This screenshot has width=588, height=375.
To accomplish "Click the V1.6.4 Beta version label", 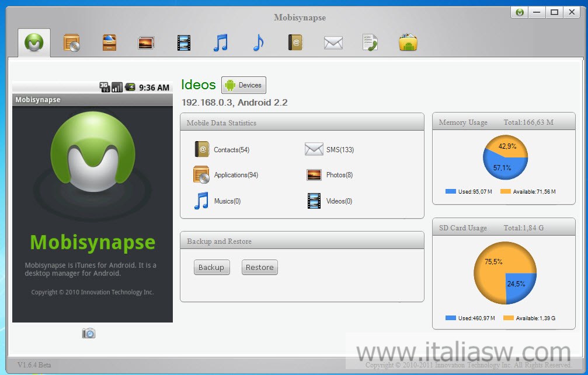I will 34,365.
